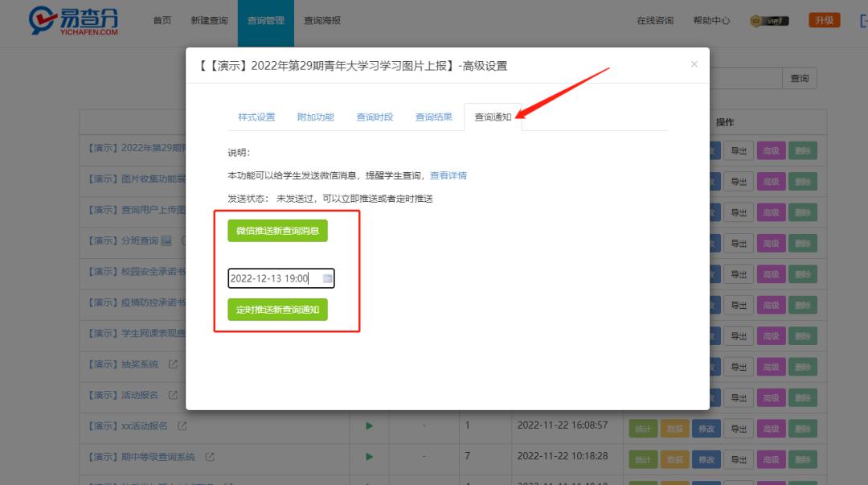Image resolution: width=868 pixels, height=485 pixels.
Task: Click the 微信推送新查询消息 button
Action: tap(277, 231)
